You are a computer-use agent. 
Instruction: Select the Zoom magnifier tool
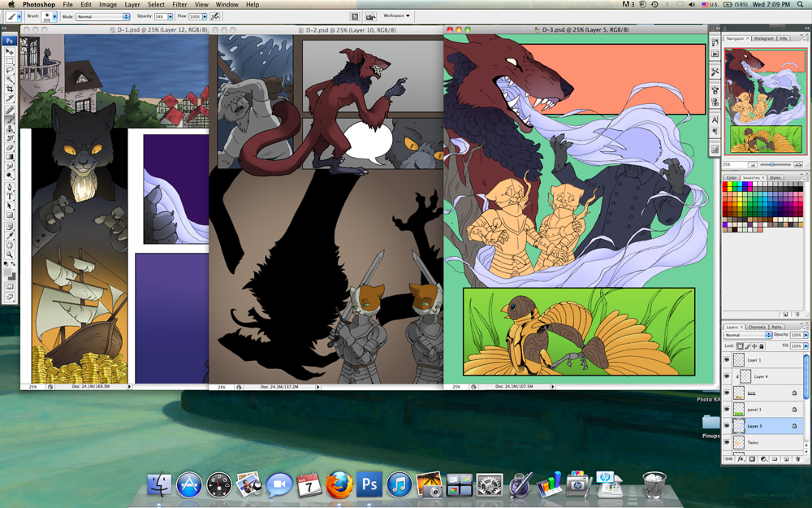pyautogui.click(x=10, y=255)
